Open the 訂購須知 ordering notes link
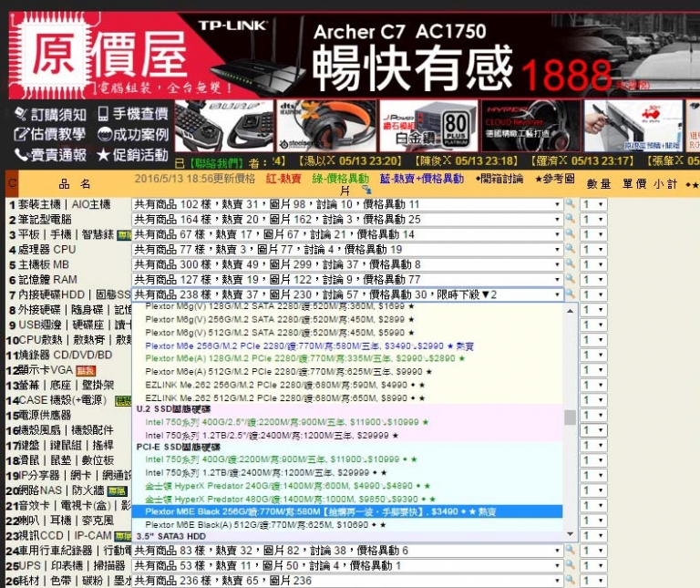 tap(50, 114)
